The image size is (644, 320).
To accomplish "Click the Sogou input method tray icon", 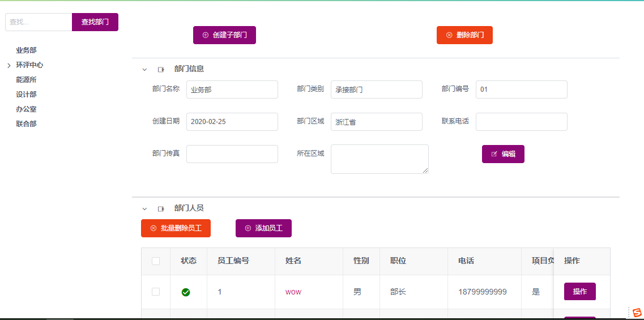I will 637,313.
